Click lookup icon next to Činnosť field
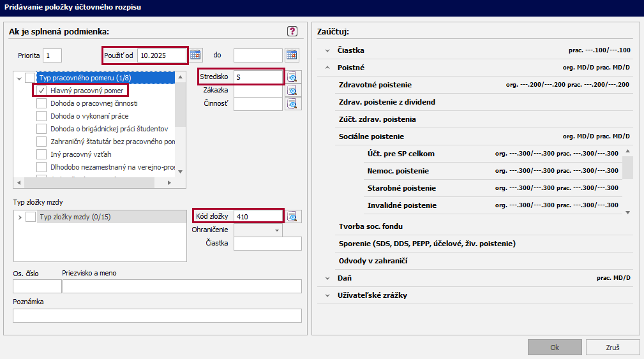This screenshot has height=359, width=644. (292, 104)
